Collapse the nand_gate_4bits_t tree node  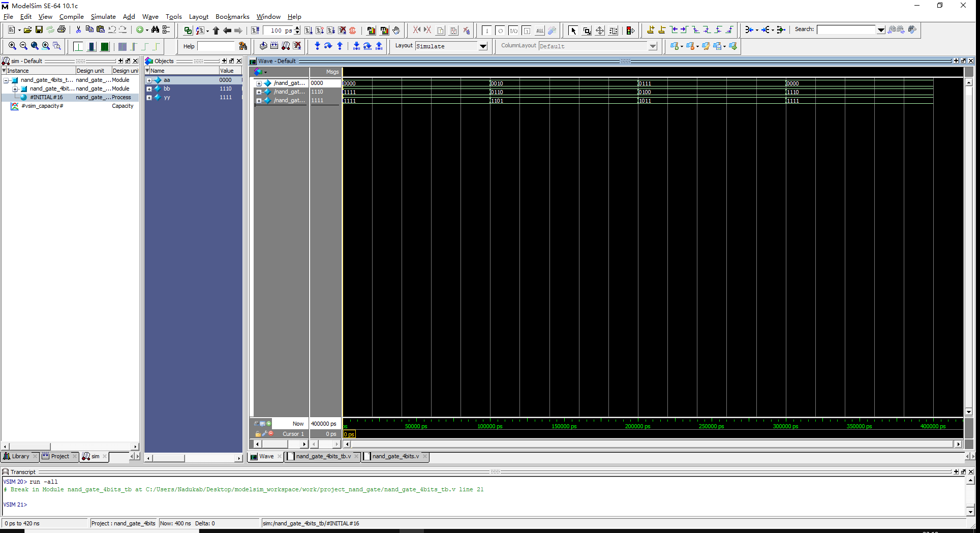(5, 80)
